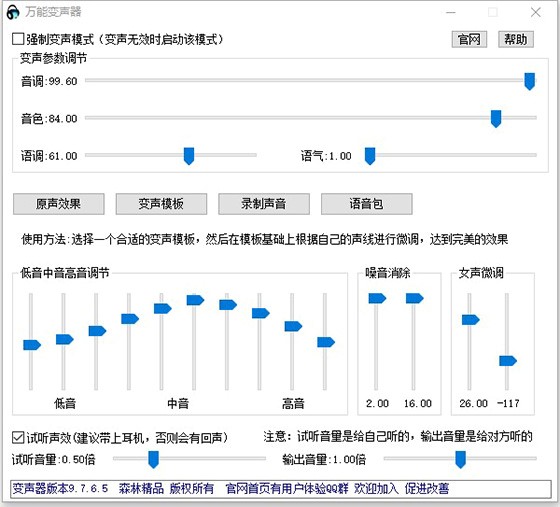Click the 变声器版本9.7.6.5 status bar text
Image resolution: width=560 pixels, height=507 pixels.
point(60,488)
